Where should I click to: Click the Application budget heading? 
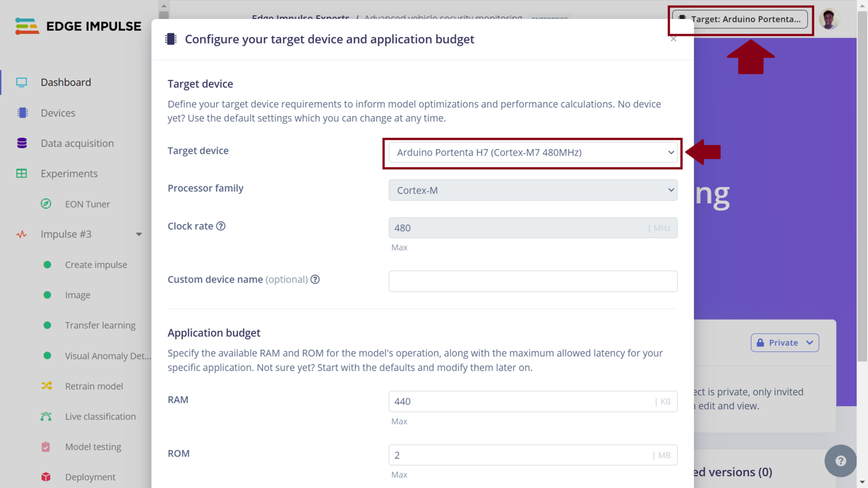pyautogui.click(x=214, y=333)
